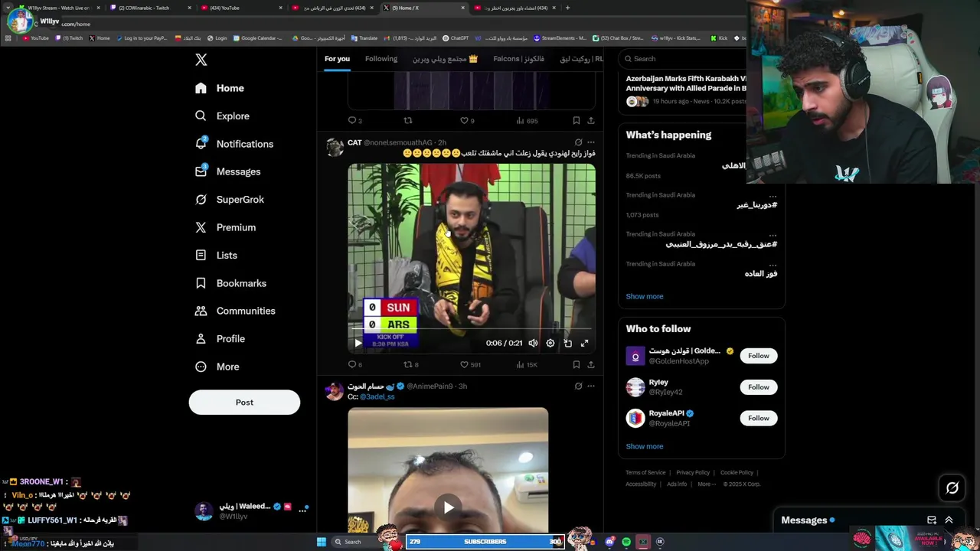The image size is (980, 551).
Task: Expand the Messages drawer
Action: point(949,520)
